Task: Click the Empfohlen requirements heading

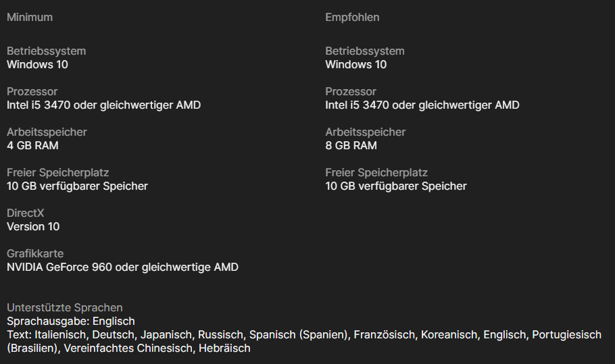Action: tap(352, 18)
